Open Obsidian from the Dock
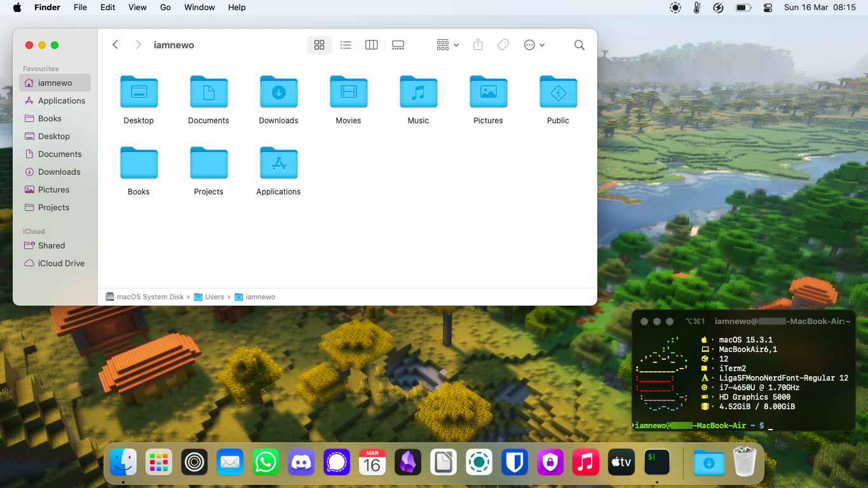The image size is (868, 488). (x=408, y=463)
